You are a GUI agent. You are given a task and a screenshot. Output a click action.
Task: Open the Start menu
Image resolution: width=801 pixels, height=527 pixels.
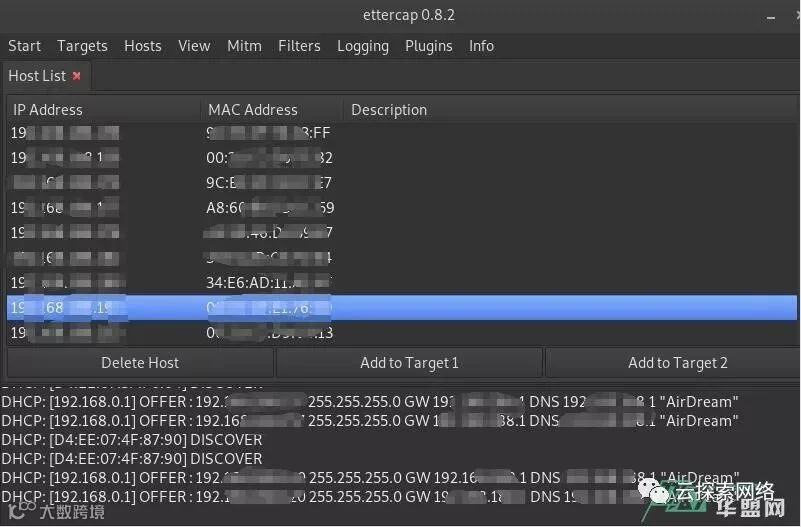24,46
